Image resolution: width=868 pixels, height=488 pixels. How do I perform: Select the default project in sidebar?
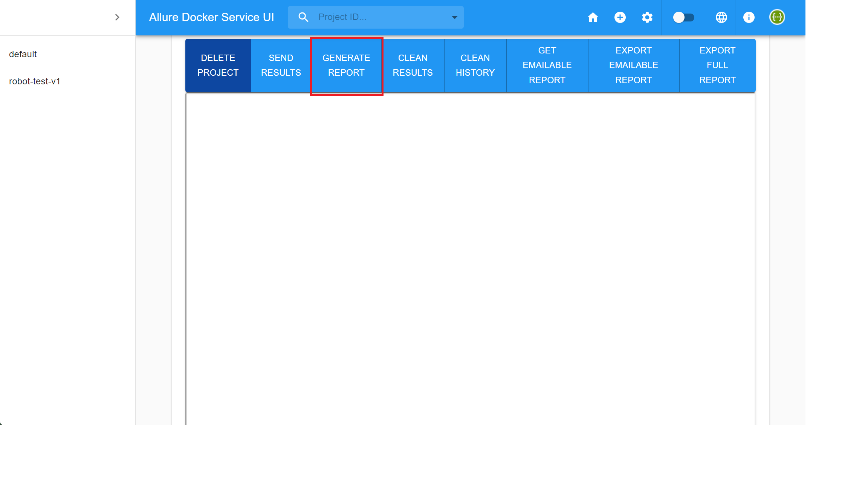pyautogui.click(x=23, y=54)
